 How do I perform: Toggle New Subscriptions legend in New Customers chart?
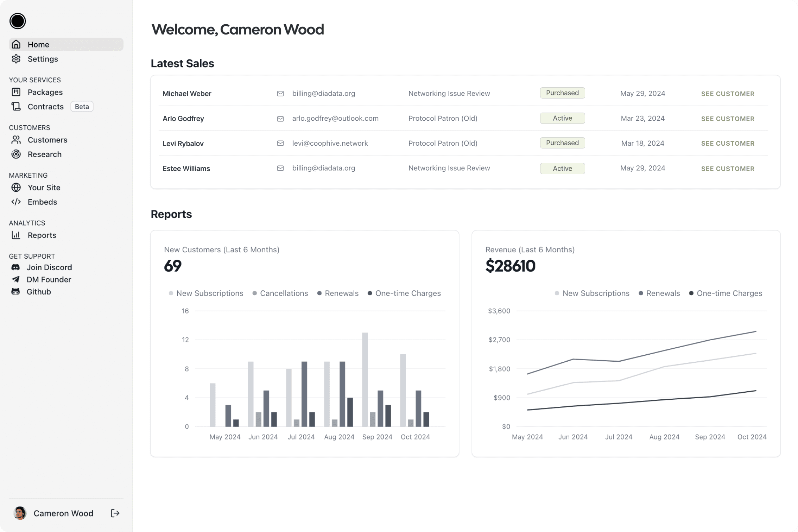(x=206, y=293)
